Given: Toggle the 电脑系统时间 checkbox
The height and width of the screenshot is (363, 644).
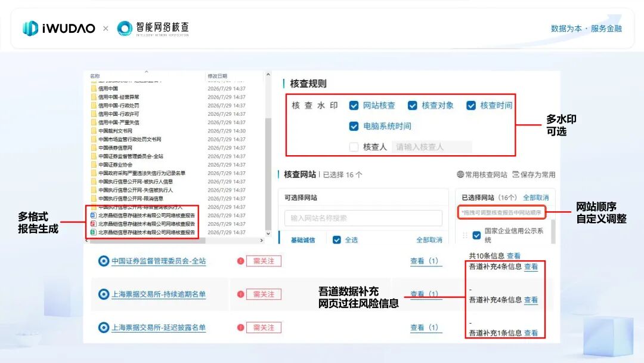Looking at the screenshot, I should pyautogui.click(x=354, y=126).
